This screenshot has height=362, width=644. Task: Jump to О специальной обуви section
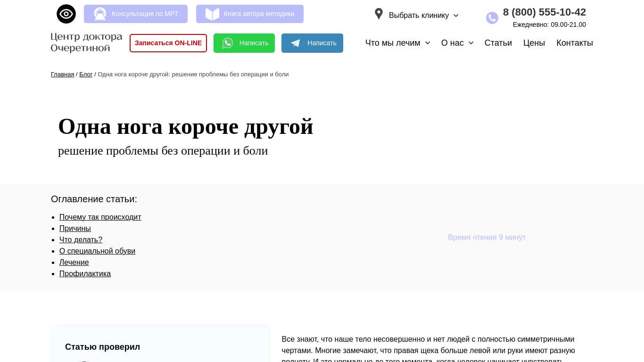[97, 251]
